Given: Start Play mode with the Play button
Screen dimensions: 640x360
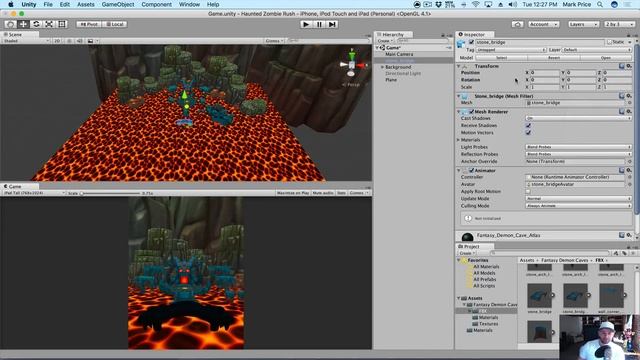Looking at the screenshot, I should (305, 24).
